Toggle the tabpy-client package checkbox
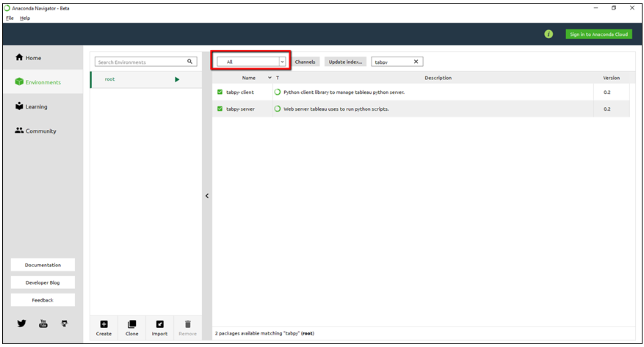The height and width of the screenshot is (347, 644). 220,92
